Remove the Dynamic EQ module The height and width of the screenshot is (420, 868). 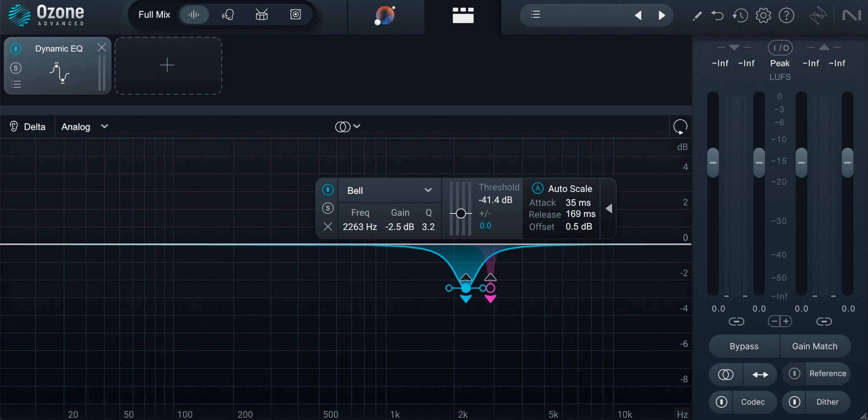[102, 47]
